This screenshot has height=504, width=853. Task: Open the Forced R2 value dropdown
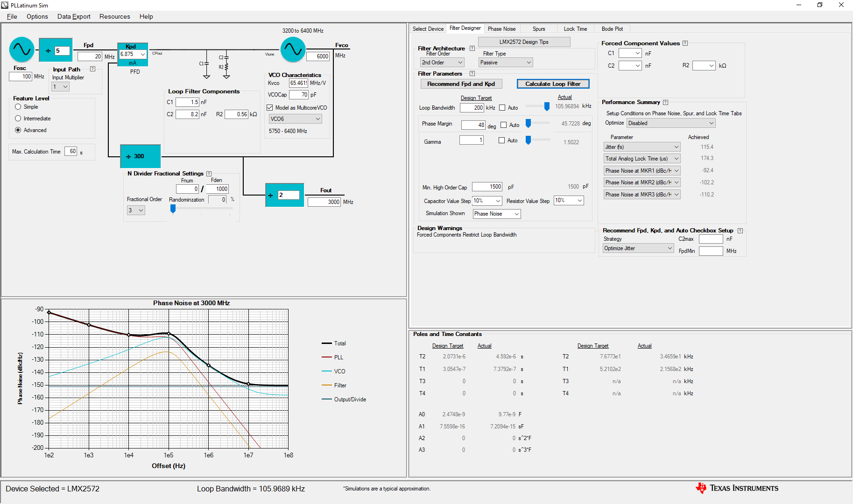704,66
